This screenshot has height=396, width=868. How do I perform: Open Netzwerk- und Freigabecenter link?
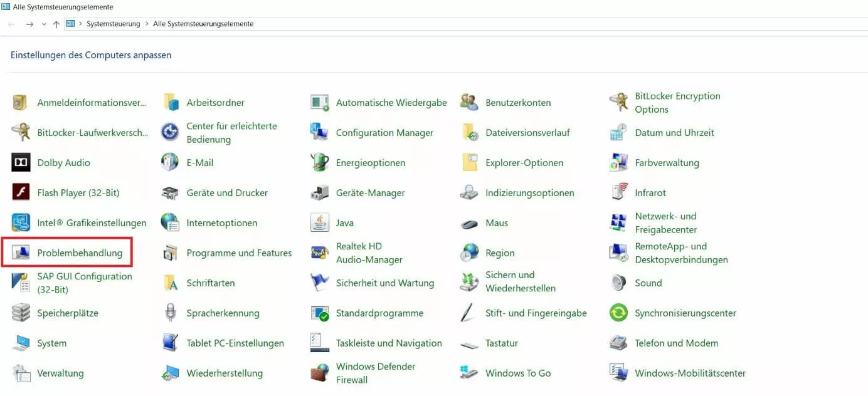click(666, 223)
